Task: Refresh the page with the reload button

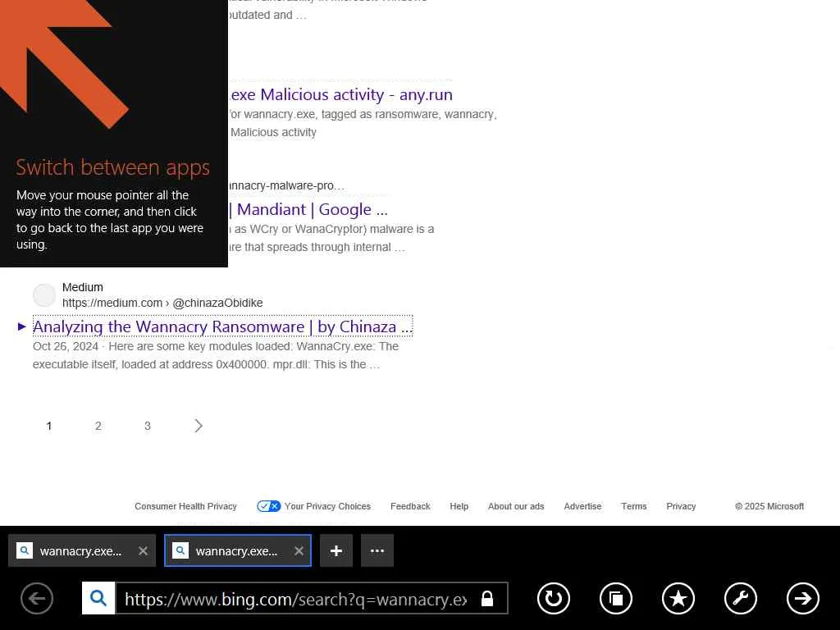Action: click(x=554, y=598)
